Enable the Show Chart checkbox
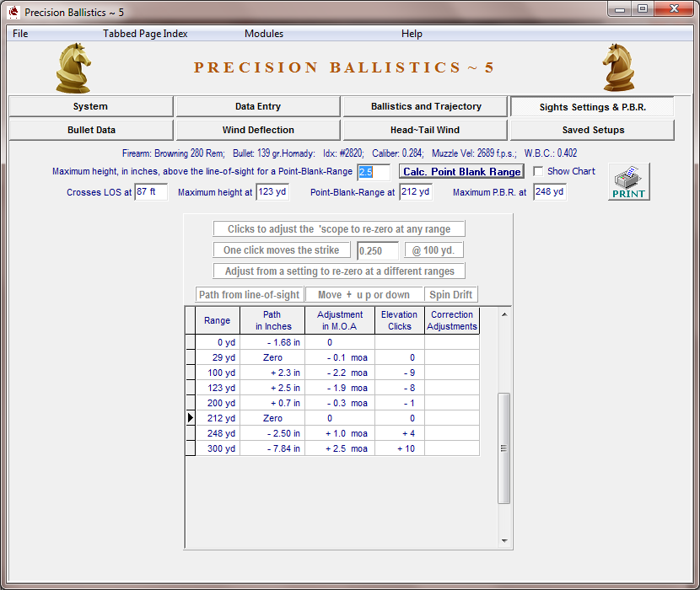This screenshot has height=590, width=700. point(538,171)
